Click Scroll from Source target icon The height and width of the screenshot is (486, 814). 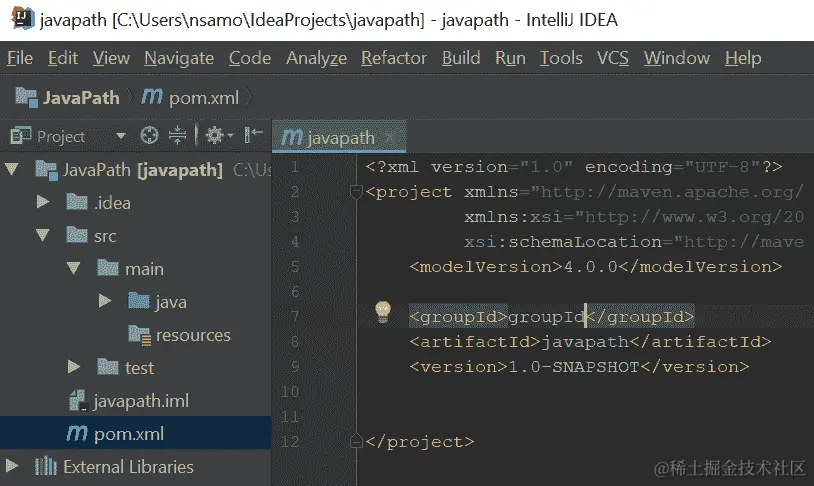[x=150, y=136]
